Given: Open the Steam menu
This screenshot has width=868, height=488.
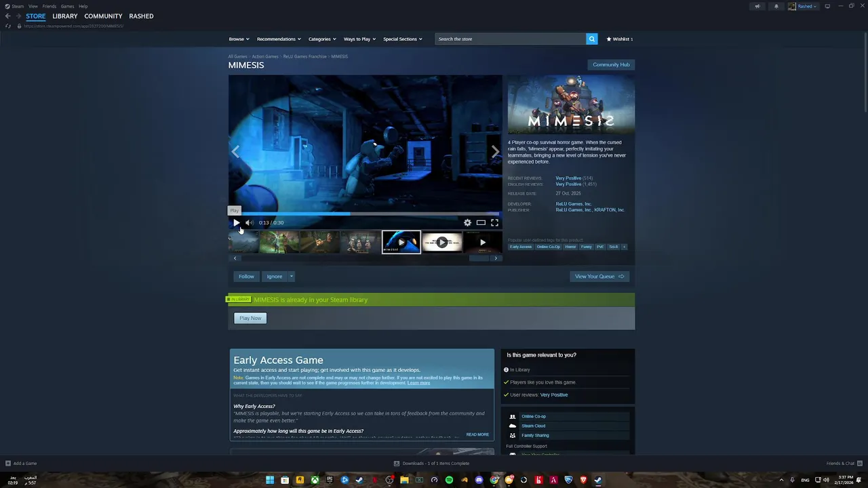Looking at the screenshot, I should click(x=15, y=6).
